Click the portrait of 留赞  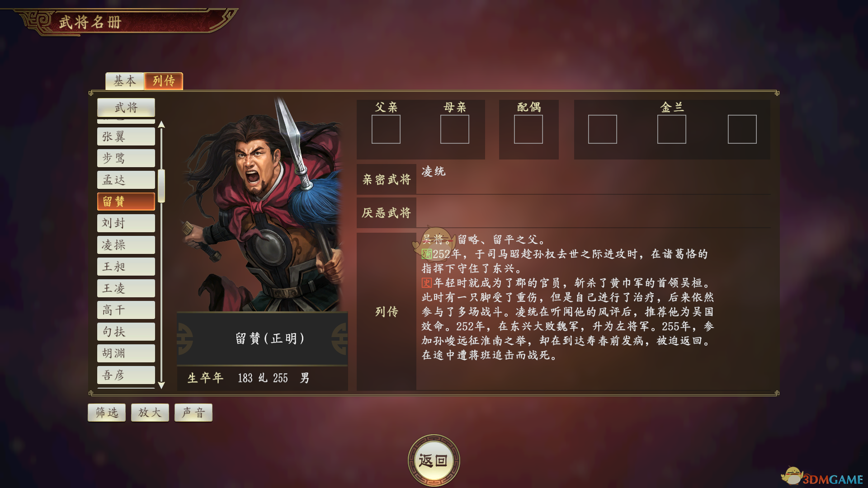[x=262, y=204]
